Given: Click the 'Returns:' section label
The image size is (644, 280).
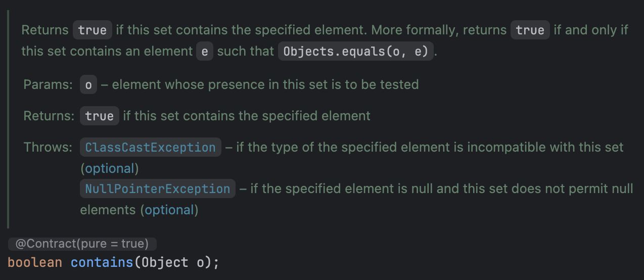Looking at the screenshot, I should tap(49, 116).
